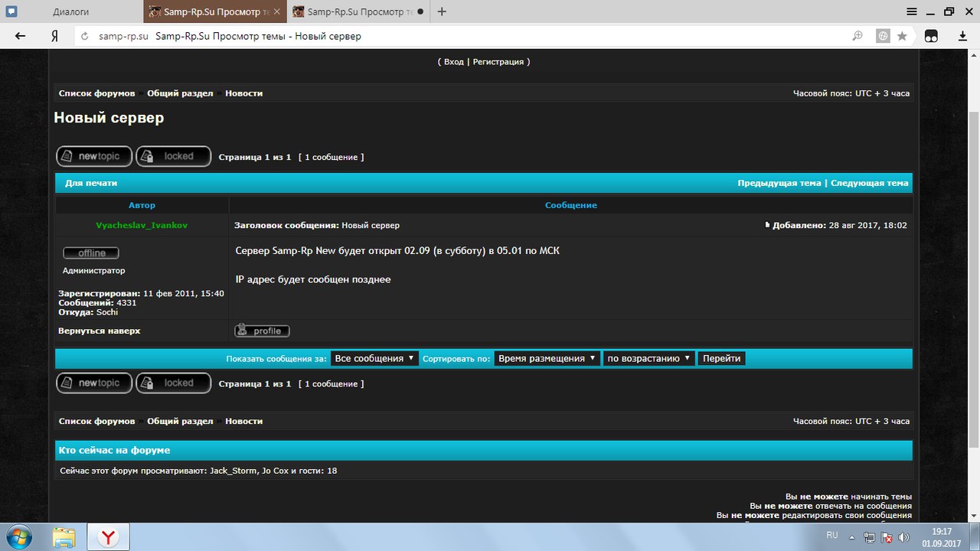The width and height of the screenshot is (980, 551).
Task: Click the browser back arrow
Action: pos(21,36)
